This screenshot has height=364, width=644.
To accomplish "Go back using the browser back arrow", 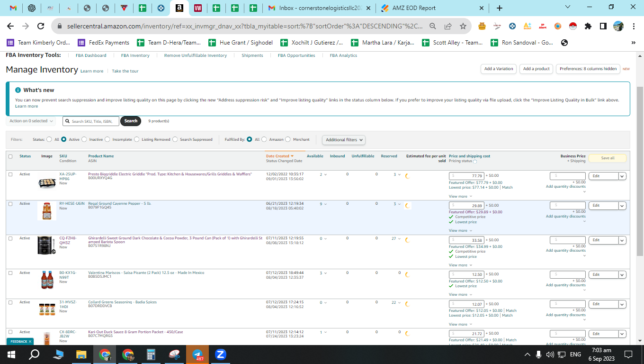I will 10,26.
